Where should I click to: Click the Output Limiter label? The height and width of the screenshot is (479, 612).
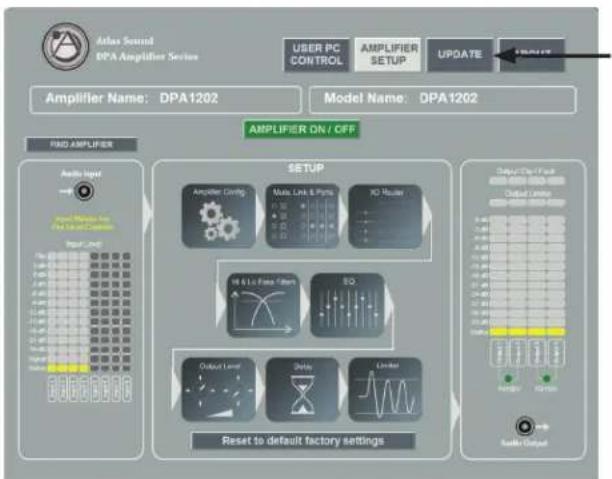coord(527,194)
